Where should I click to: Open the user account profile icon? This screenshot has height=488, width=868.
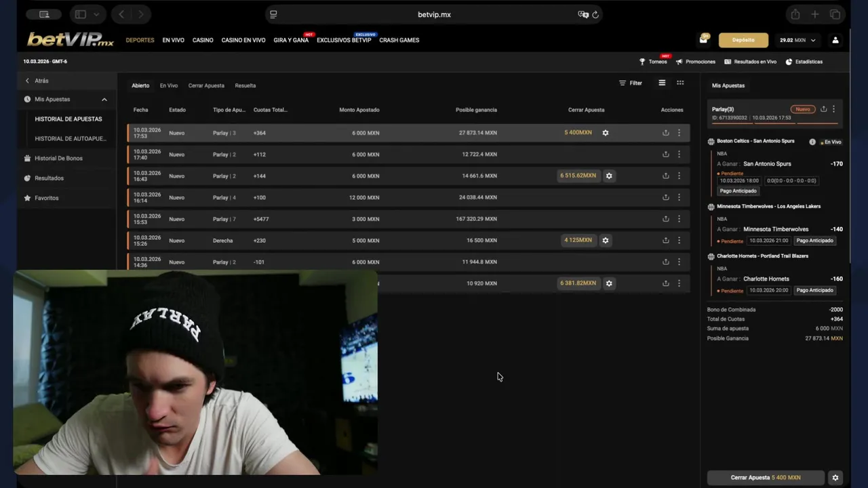coord(835,40)
